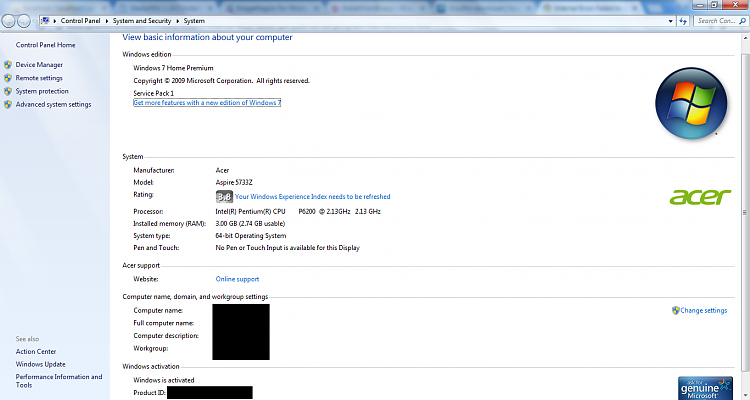Image resolution: width=750 pixels, height=400 pixels.
Task: Click the search magnifier icon
Action: click(x=742, y=21)
